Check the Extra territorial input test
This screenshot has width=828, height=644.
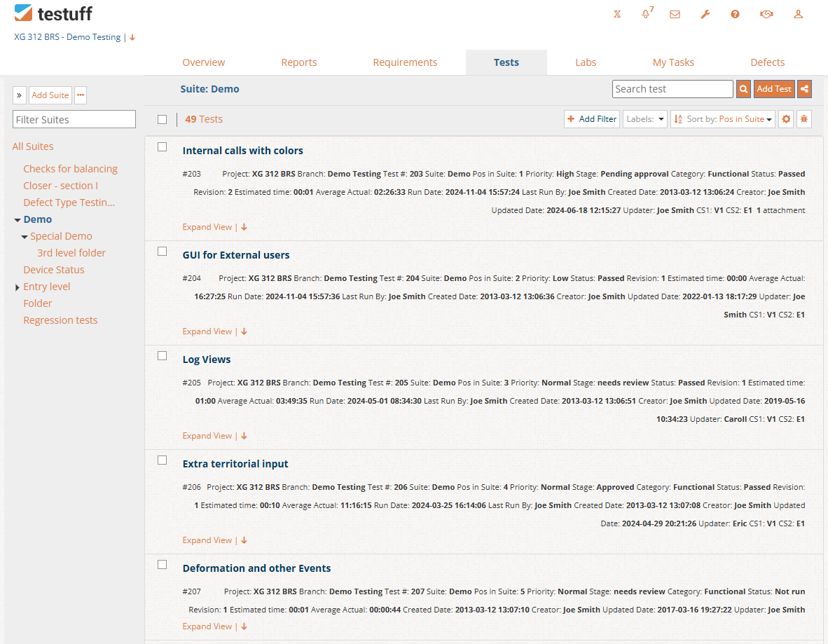tap(162, 460)
